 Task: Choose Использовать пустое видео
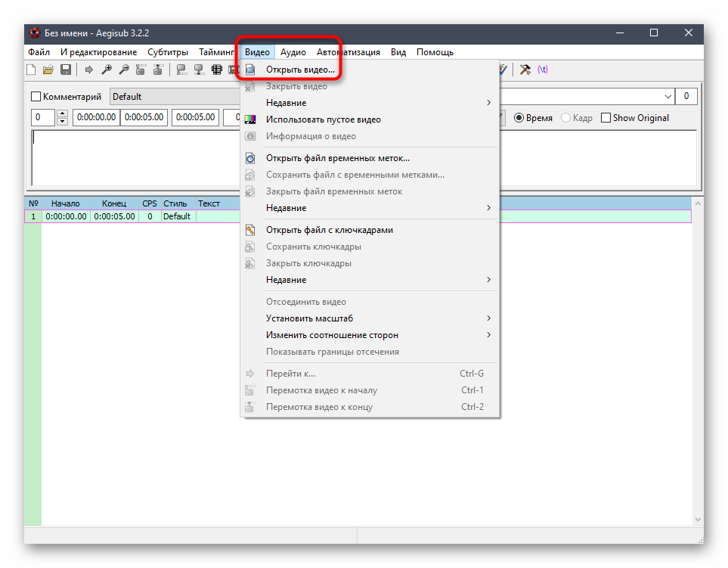(x=370, y=119)
